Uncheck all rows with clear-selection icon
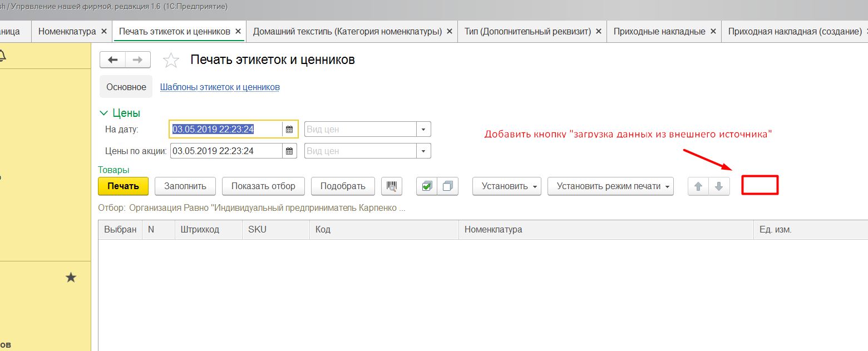868x351 pixels. pyautogui.click(x=447, y=186)
